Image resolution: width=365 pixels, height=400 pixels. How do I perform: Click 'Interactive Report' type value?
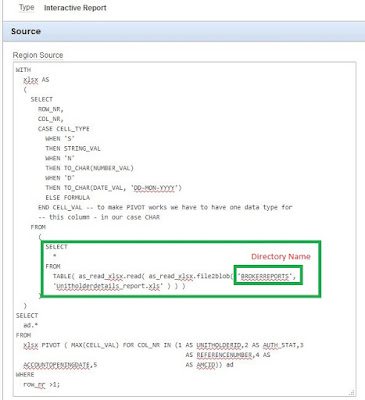75,8
